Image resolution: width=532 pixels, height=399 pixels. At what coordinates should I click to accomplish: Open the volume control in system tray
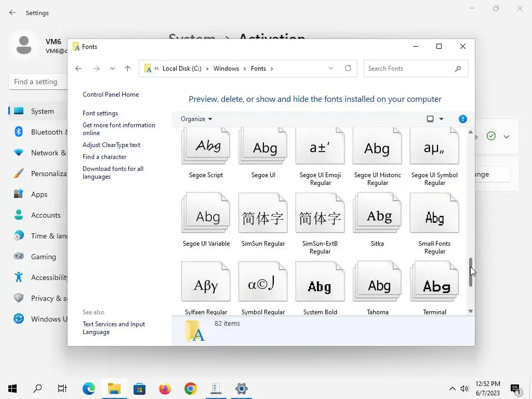click(464, 389)
